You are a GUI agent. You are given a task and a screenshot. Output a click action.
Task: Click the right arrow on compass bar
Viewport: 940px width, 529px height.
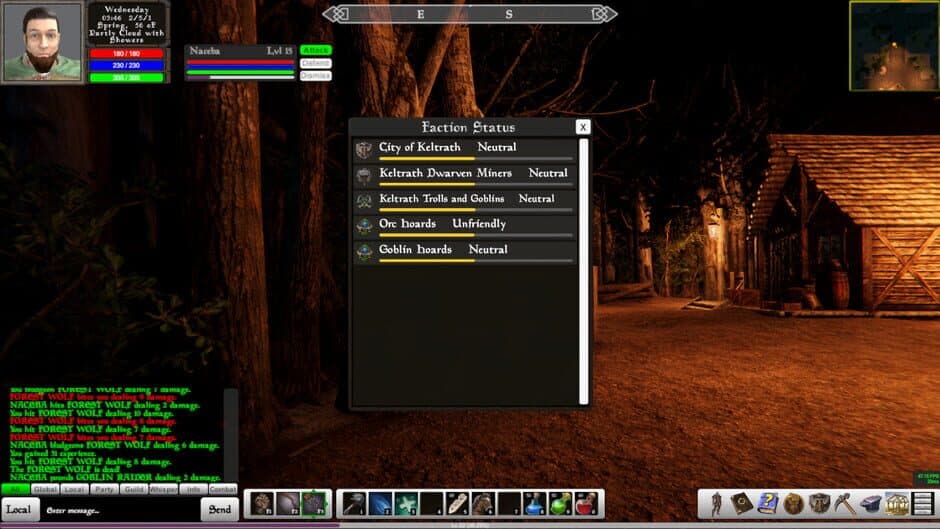coord(604,14)
